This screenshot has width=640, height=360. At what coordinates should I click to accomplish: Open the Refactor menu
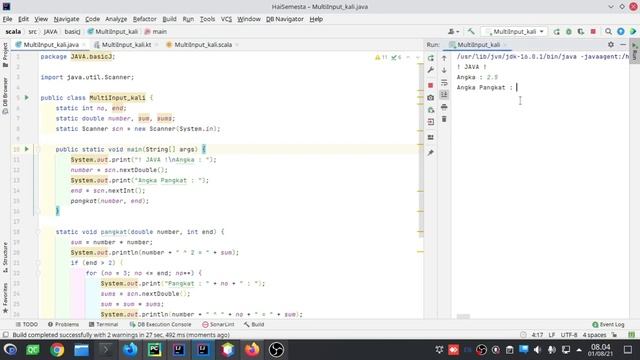pyautogui.click(x=144, y=19)
